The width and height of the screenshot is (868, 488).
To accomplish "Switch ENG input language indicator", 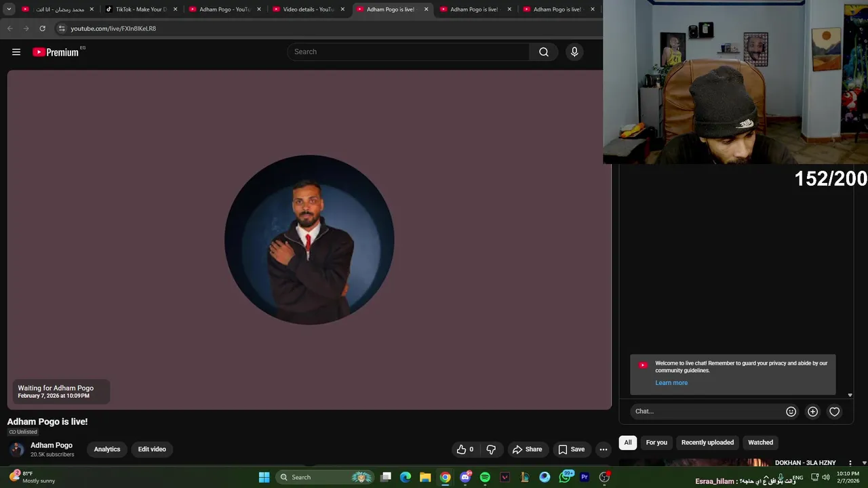I will 797,477.
